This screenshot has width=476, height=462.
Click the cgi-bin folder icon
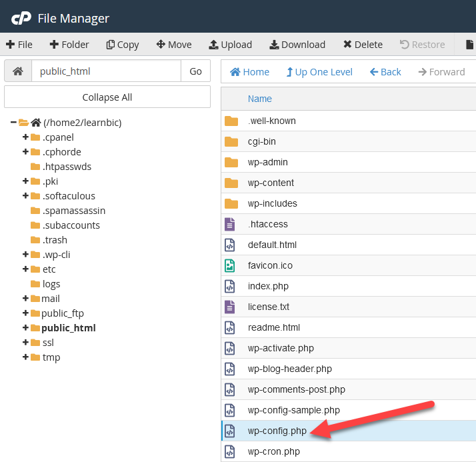(231, 141)
